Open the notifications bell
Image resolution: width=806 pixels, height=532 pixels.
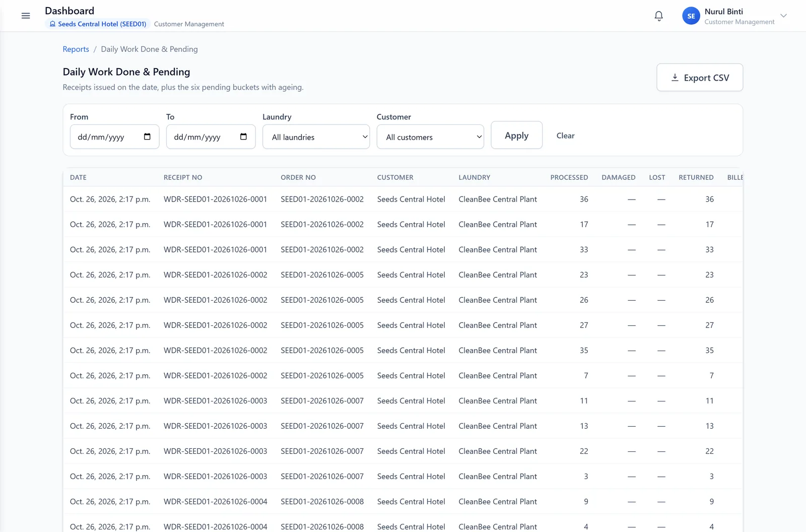click(x=658, y=16)
